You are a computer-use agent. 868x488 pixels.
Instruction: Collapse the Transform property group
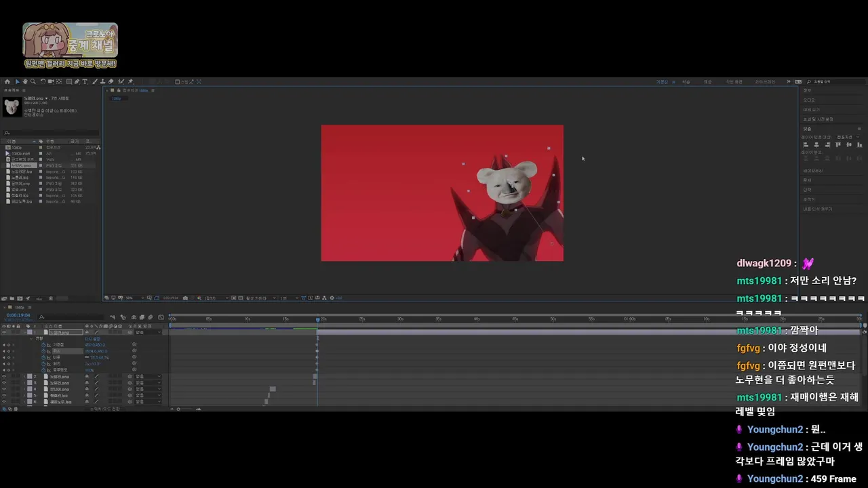point(31,339)
